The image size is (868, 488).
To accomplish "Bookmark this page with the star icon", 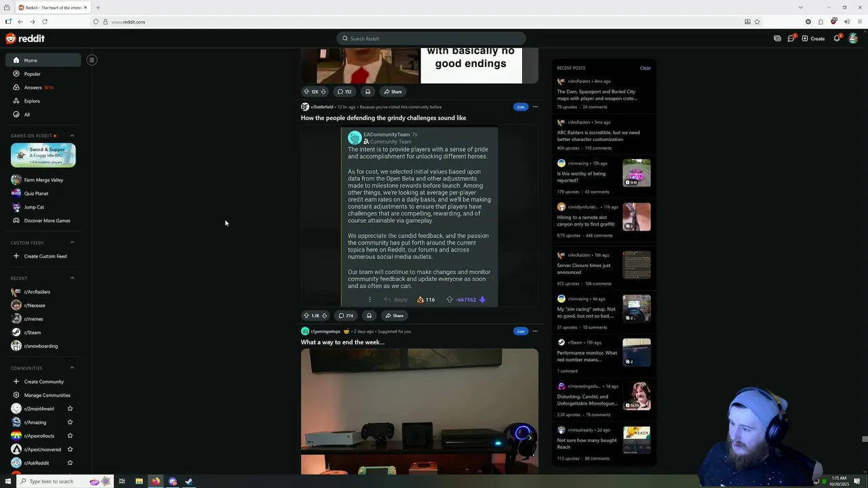I will click(x=757, y=22).
